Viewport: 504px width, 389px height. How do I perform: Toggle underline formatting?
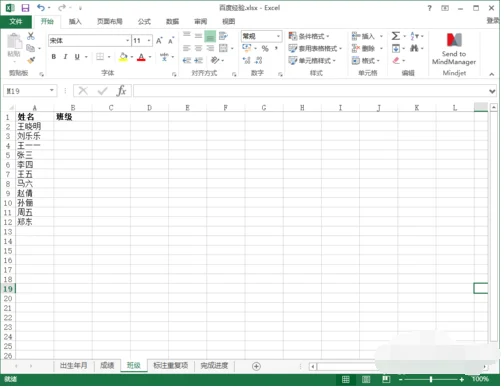point(77,57)
